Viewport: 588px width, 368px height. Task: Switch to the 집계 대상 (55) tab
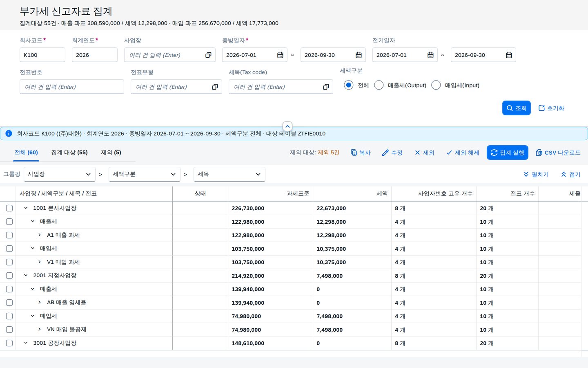click(69, 153)
